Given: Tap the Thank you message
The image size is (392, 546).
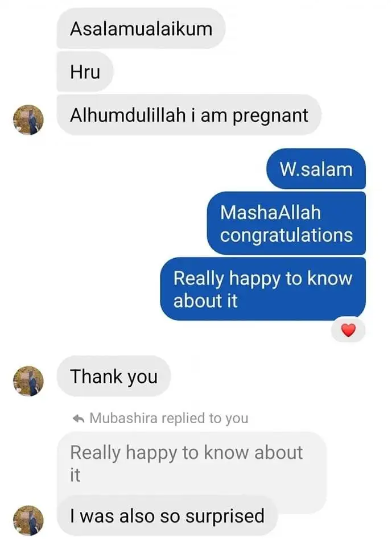Looking at the screenshot, I should point(114,376).
